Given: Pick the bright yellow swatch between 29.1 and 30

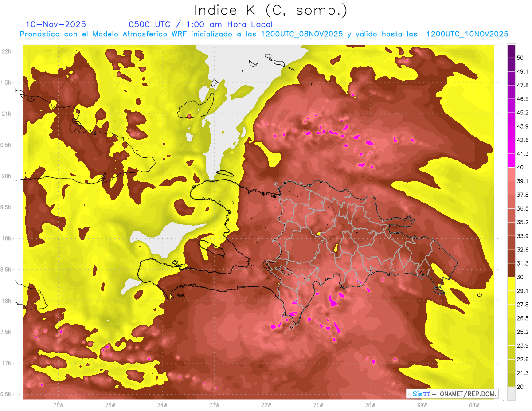Looking at the screenshot, I should pyautogui.click(x=511, y=284).
